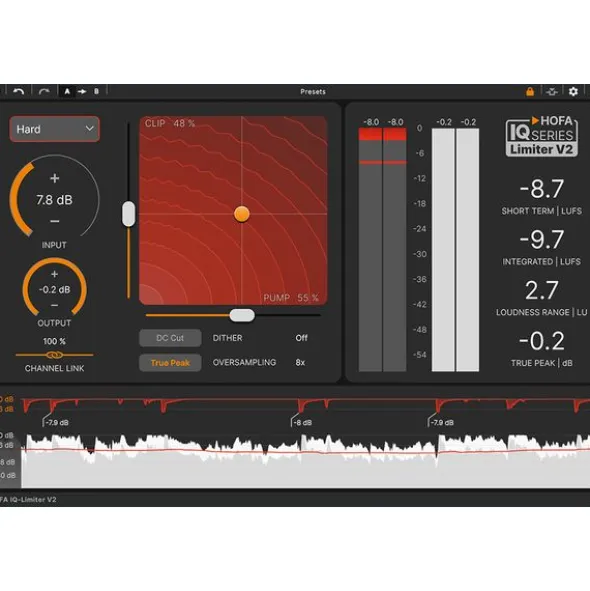590x591 pixels.
Task: Open the Hard limiter mode dropdown
Action: pyautogui.click(x=55, y=129)
